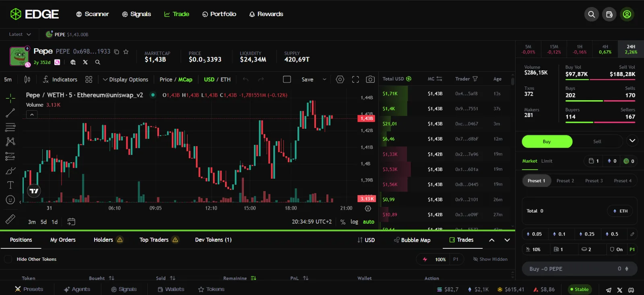Open search from the top navigation bar

pyautogui.click(x=591, y=14)
